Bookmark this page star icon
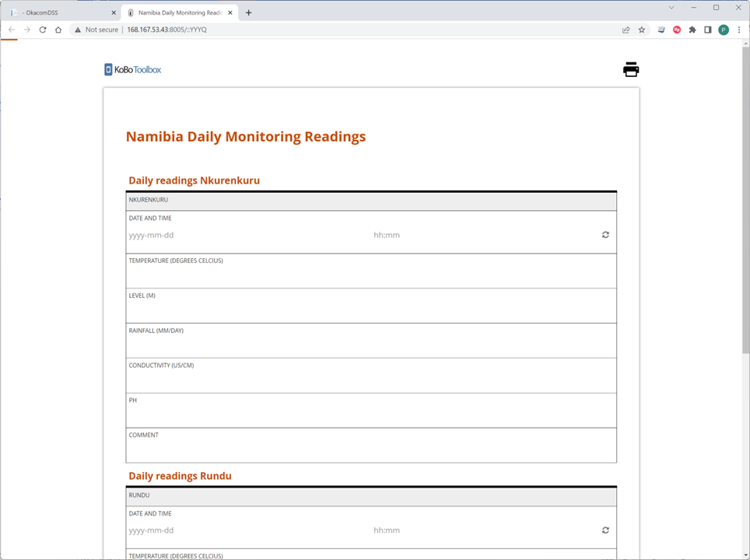750x560 pixels. (x=641, y=30)
